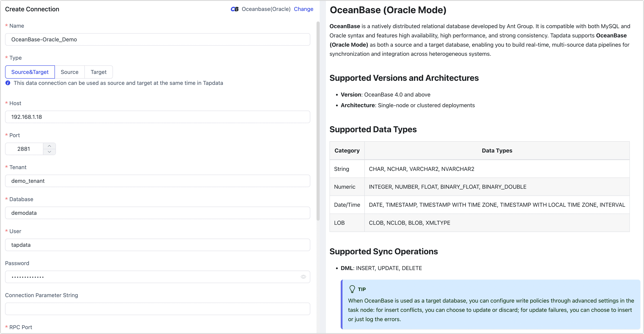Edit the Name field containing OceanBase-Oracle_Demo
This screenshot has width=644, height=334.
[x=157, y=39]
